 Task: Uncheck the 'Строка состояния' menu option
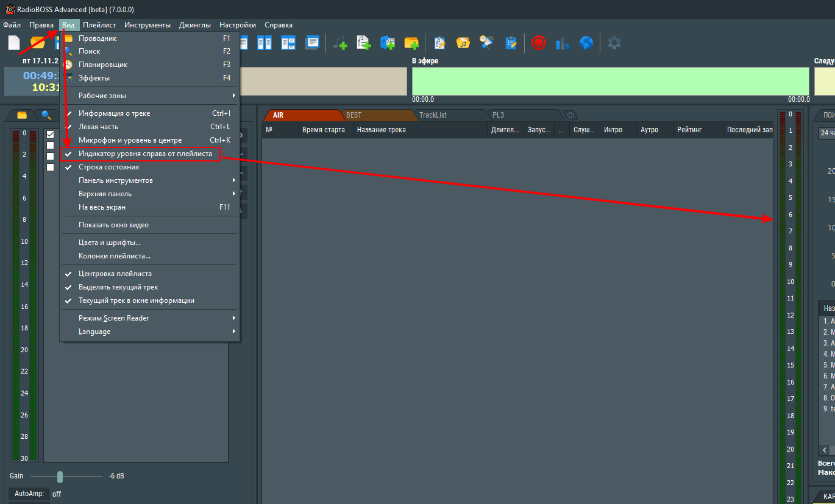108,167
